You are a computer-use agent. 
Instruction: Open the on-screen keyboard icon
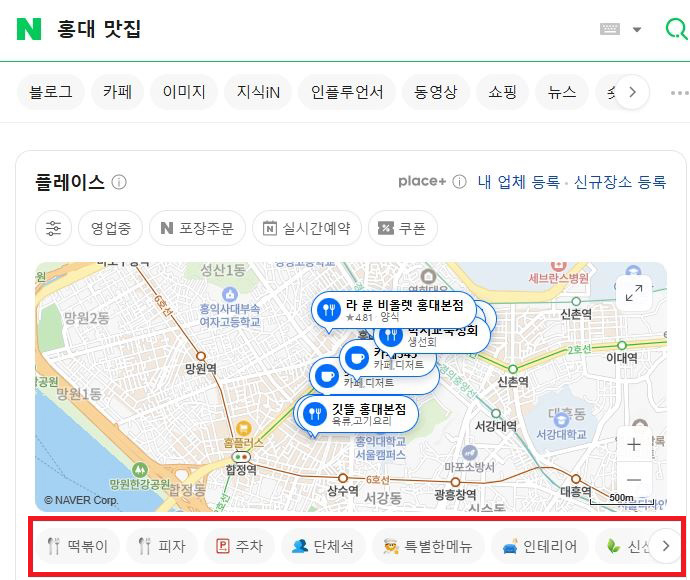[610, 29]
